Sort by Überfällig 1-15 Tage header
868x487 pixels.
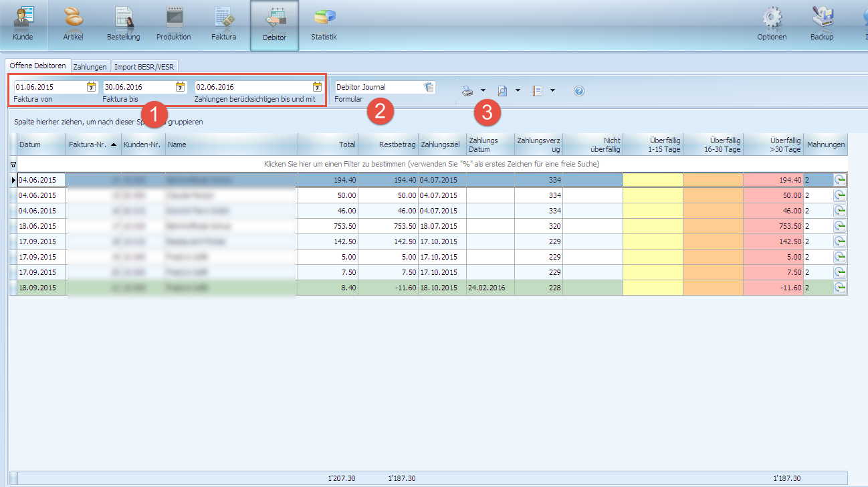pyautogui.click(x=653, y=144)
